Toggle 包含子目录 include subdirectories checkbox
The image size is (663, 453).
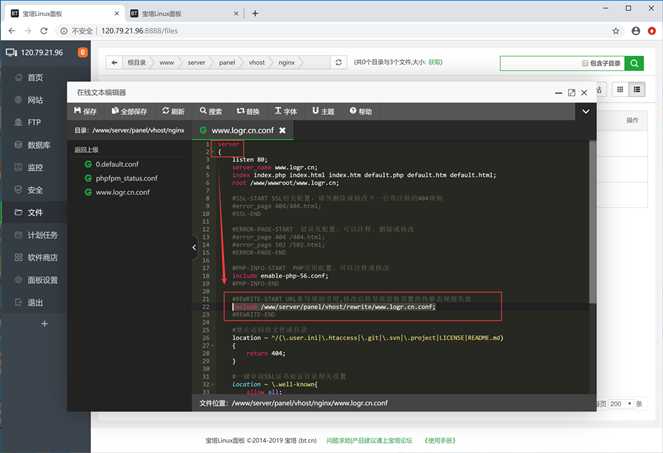(x=585, y=63)
